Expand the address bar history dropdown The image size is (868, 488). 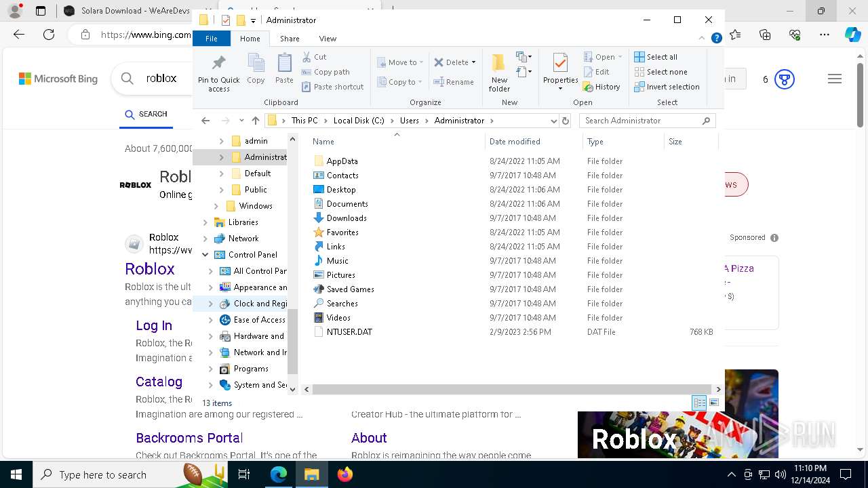(554, 121)
